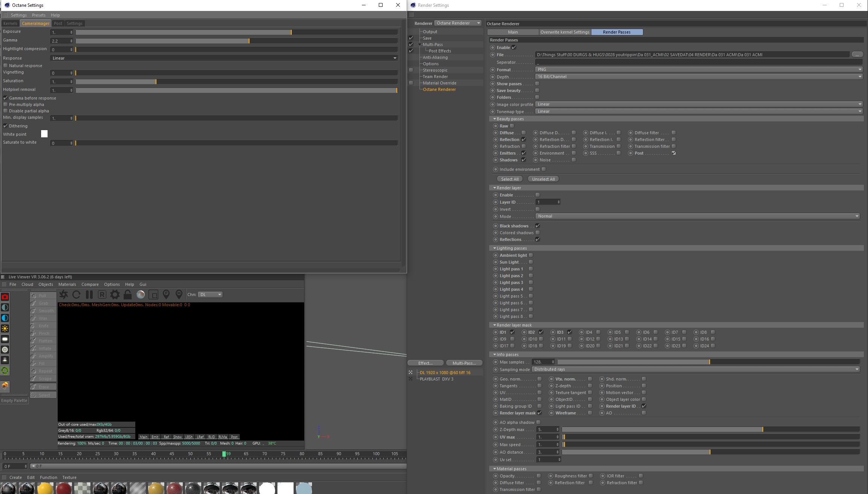This screenshot has height=494, width=868.
Task: Click the White point color swatch
Action: (44, 134)
